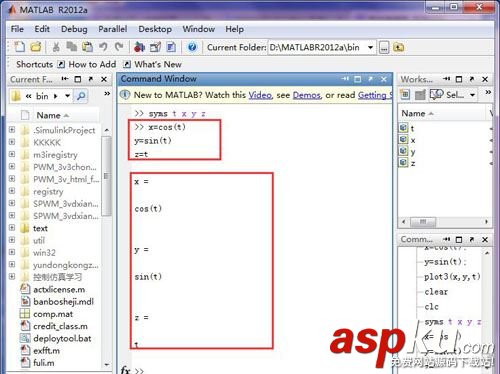Image resolution: width=500 pixels, height=374 pixels.
Task: Click the Paste toolbar icon
Action: coord(87,47)
